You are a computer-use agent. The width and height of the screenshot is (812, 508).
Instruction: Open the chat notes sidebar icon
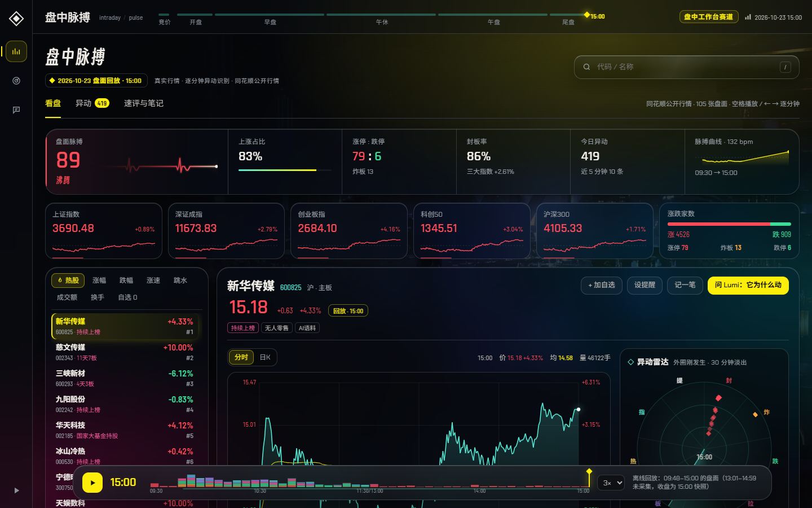tap(16, 110)
